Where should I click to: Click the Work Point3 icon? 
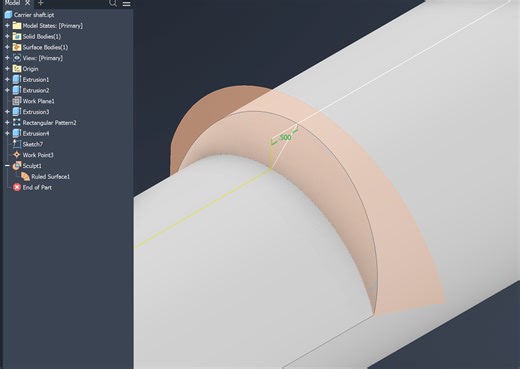(x=17, y=155)
